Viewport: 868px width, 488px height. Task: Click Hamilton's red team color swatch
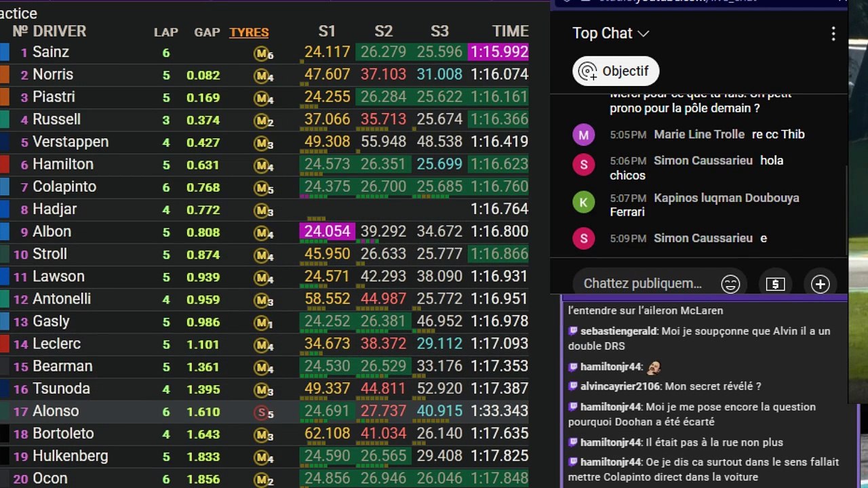(4, 165)
